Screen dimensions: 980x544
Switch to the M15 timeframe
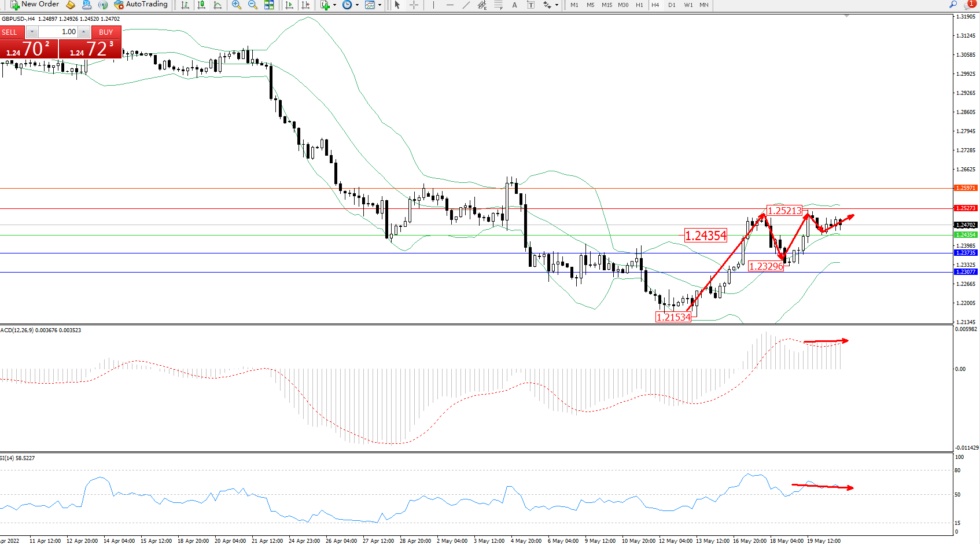606,5
